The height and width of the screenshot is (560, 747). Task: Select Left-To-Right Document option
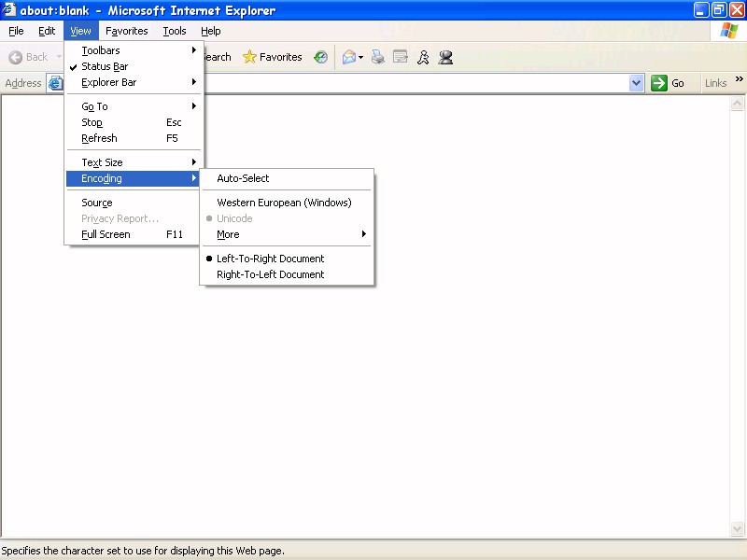pos(287,259)
